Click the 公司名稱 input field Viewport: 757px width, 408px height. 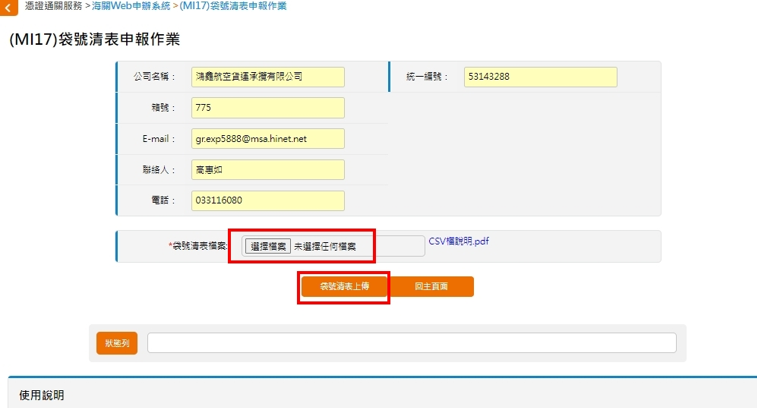tap(267, 77)
